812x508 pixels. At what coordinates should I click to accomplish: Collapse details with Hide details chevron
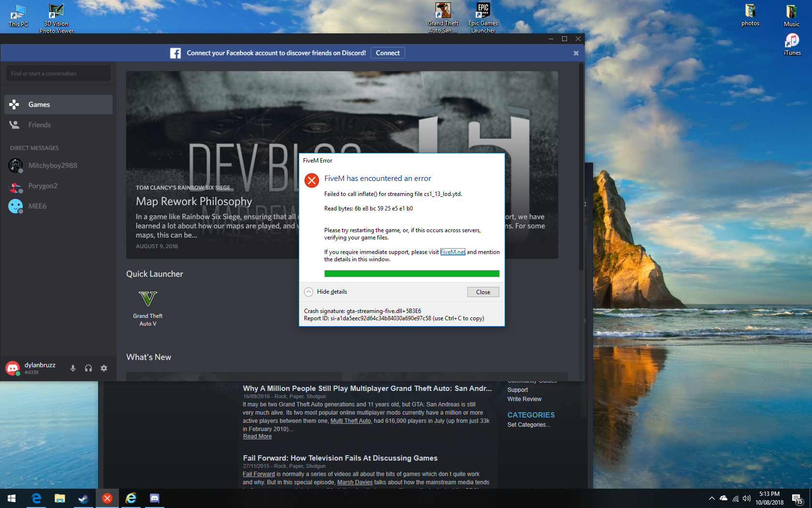[309, 292]
